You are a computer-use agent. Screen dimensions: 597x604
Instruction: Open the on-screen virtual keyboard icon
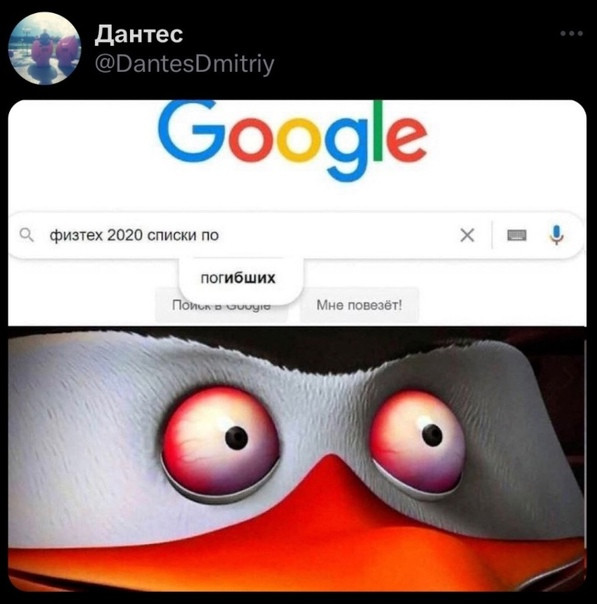(x=517, y=235)
